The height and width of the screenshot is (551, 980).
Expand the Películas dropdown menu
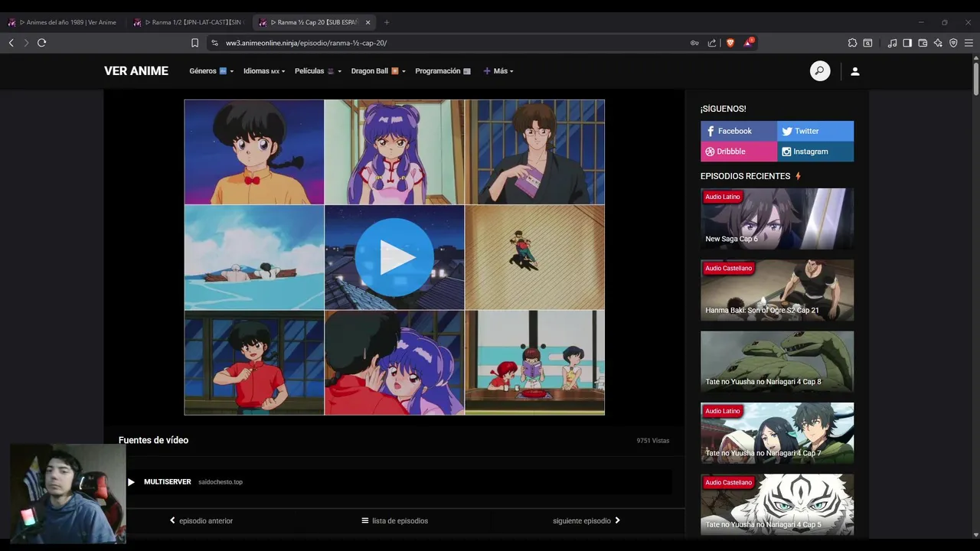tap(318, 71)
